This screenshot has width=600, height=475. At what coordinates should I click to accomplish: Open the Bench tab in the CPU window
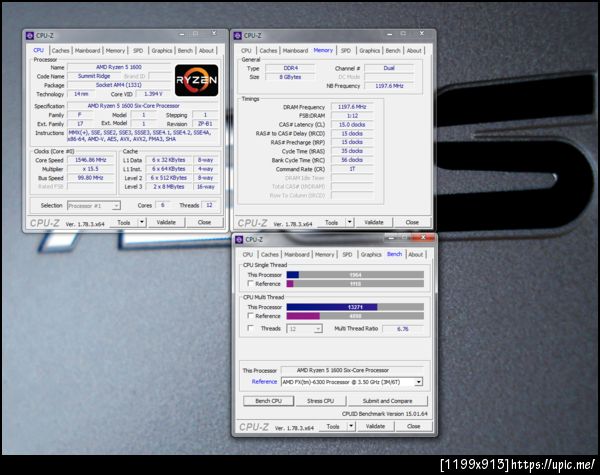[185, 51]
